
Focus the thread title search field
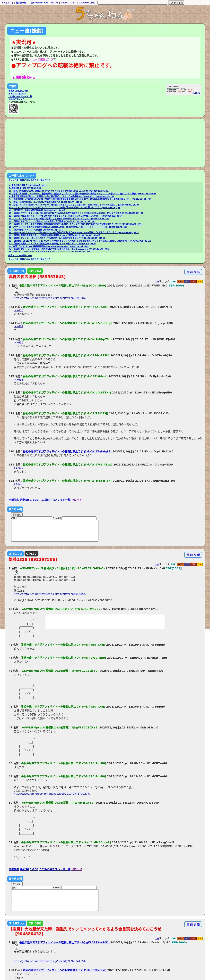click(x=132, y=3)
